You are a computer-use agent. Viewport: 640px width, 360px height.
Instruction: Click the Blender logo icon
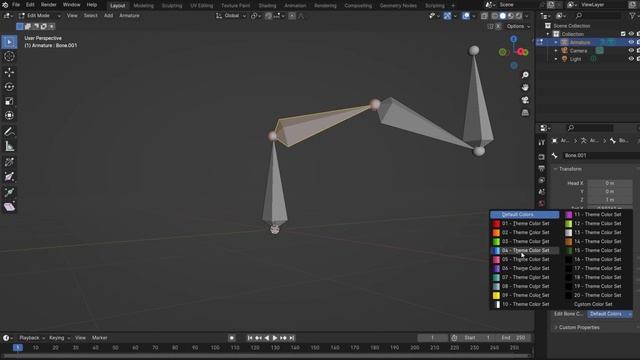5,4
